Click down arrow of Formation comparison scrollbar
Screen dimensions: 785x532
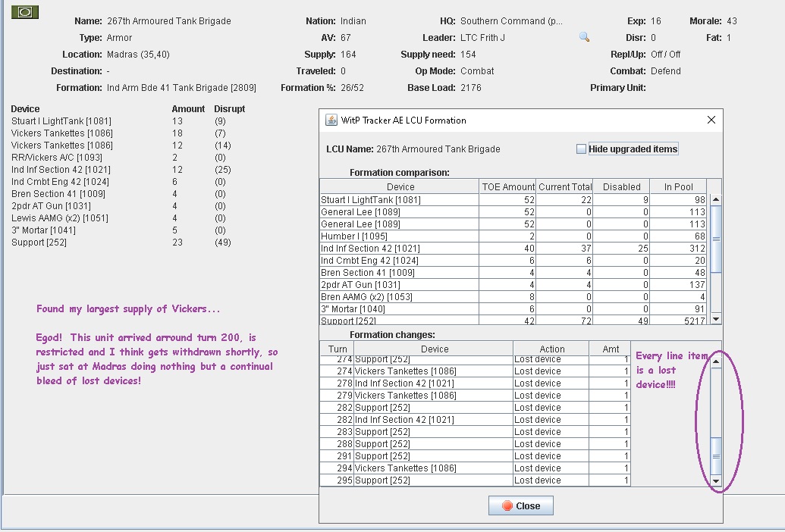(x=716, y=318)
